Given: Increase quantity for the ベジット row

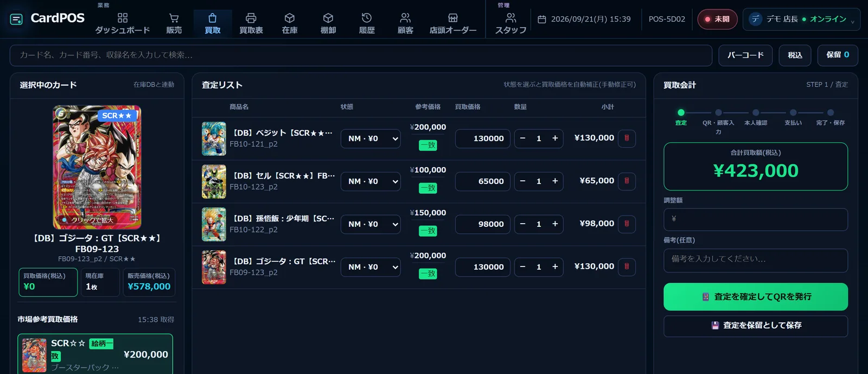Looking at the screenshot, I should coord(555,138).
